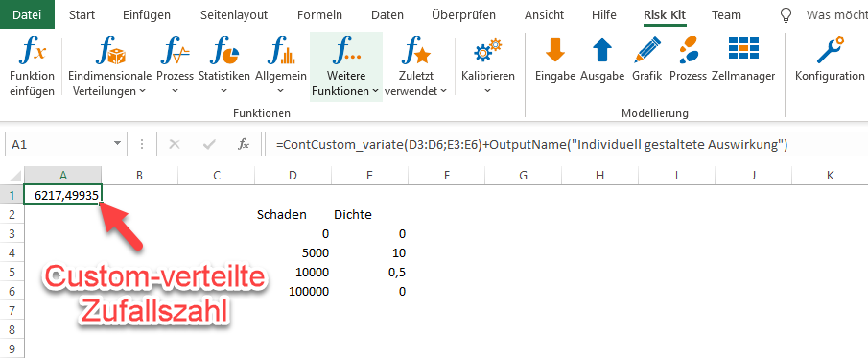The width and height of the screenshot is (868, 359).
Task: Switch to the Hilfe tab
Action: coord(604,15)
